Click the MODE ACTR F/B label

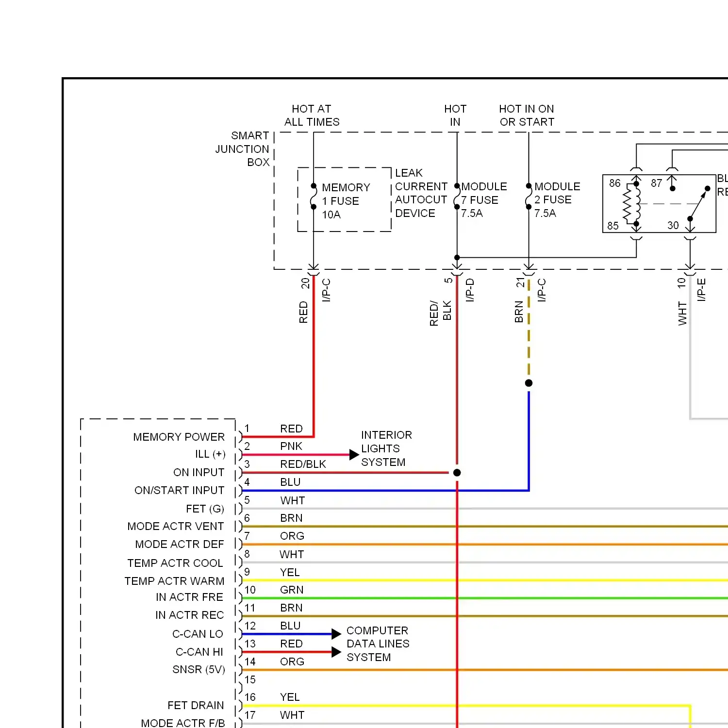(x=183, y=723)
